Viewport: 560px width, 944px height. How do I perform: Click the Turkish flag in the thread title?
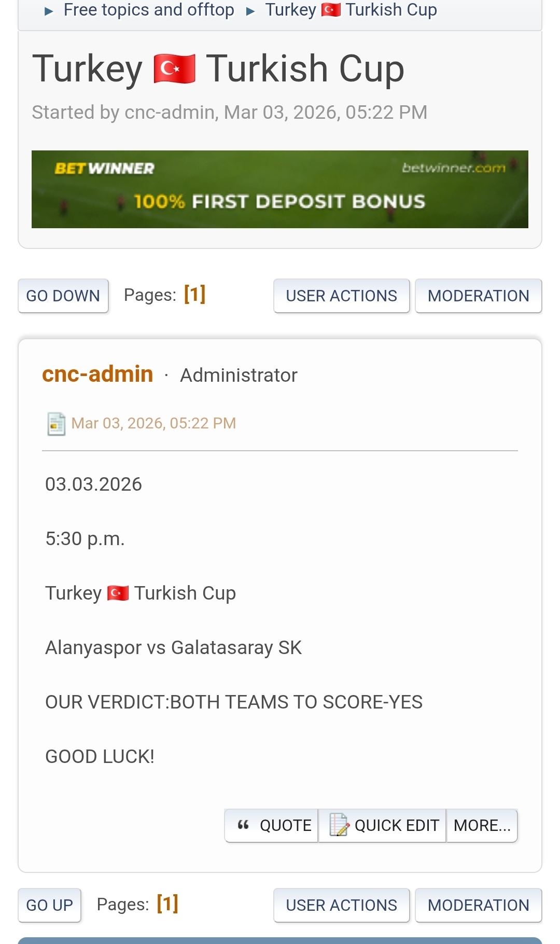pyautogui.click(x=175, y=69)
